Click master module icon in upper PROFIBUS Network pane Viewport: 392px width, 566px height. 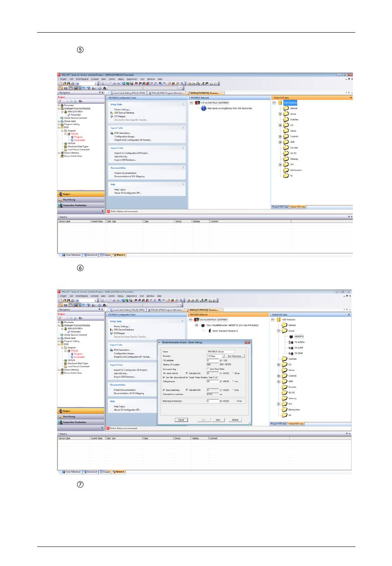[x=197, y=102]
